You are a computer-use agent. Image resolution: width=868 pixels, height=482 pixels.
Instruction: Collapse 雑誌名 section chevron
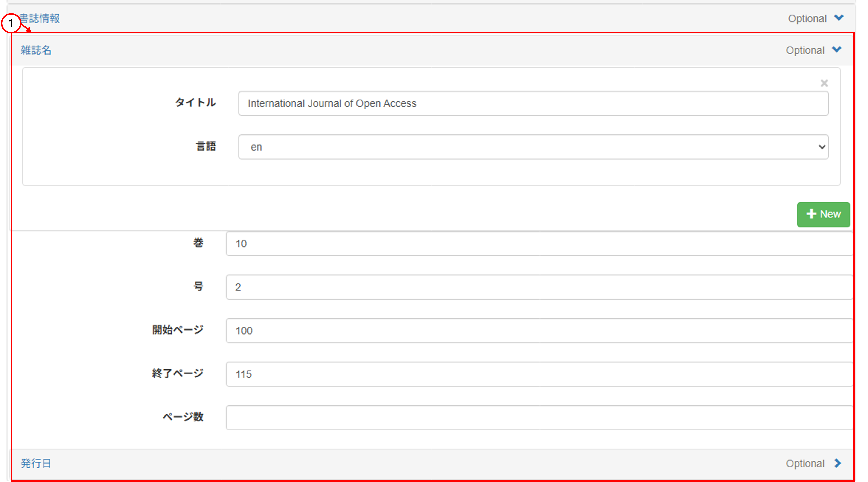[x=837, y=50]
